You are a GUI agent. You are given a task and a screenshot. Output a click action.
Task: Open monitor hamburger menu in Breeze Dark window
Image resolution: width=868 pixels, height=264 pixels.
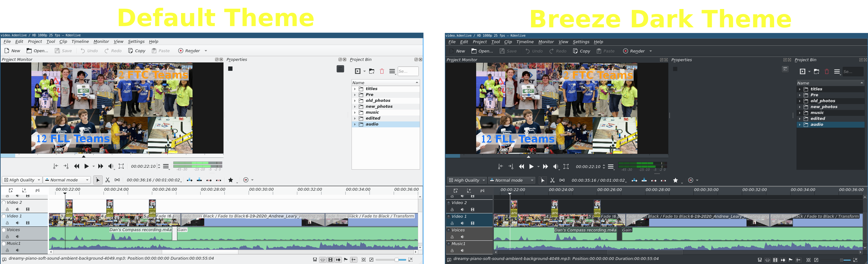(611, 166)
